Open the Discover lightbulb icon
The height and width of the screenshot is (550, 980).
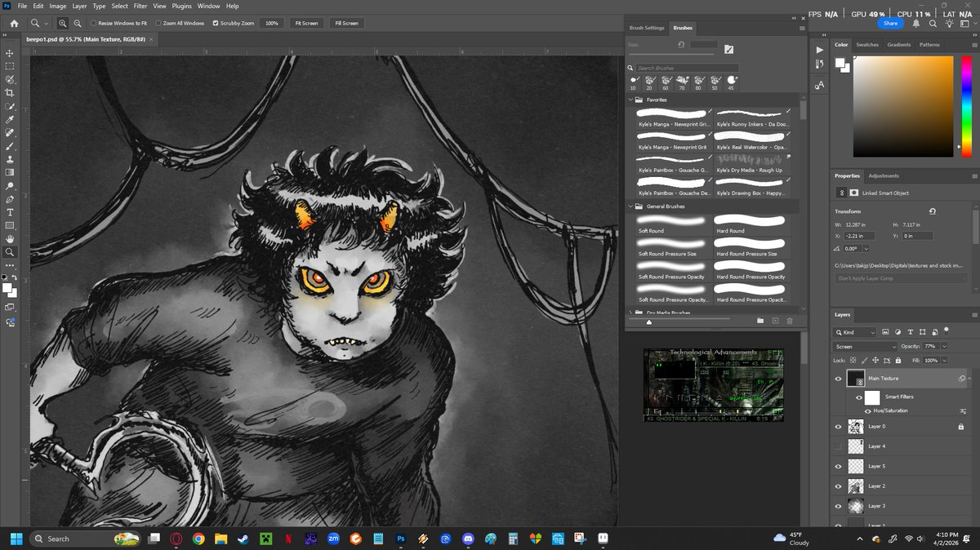[x=950, y=24]
